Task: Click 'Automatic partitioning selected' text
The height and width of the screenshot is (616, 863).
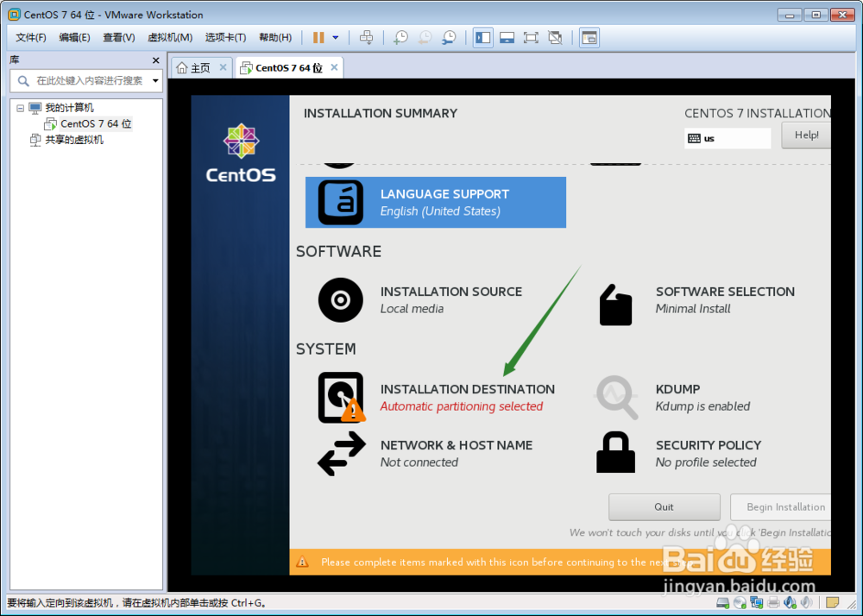Action: pos(462,406)
